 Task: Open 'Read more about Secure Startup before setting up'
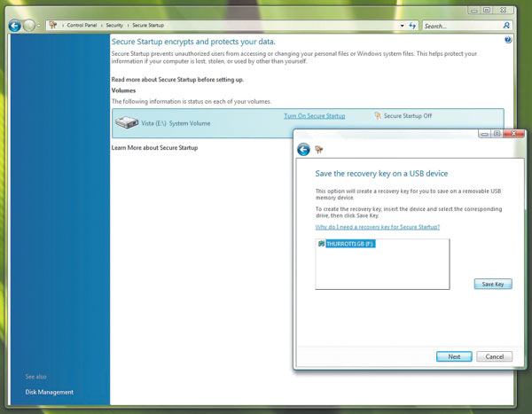[177, 80]
